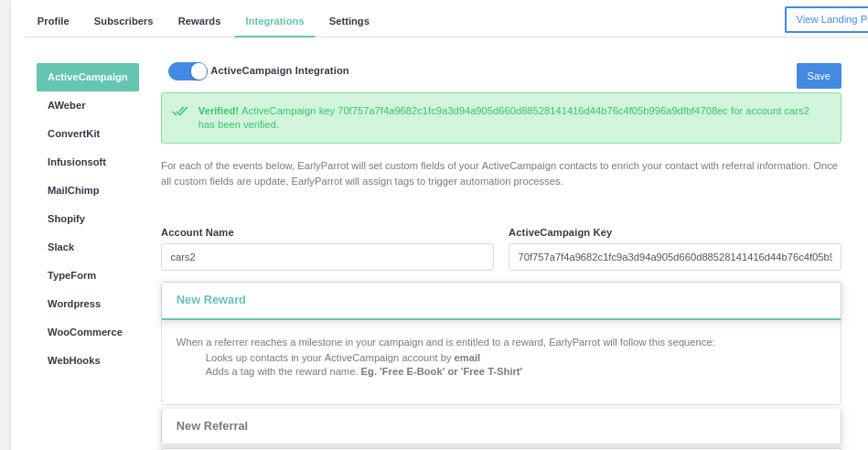This screenshot has height=450, width=868.
Task: Open the Settings tab
Action: pos(348,21)
